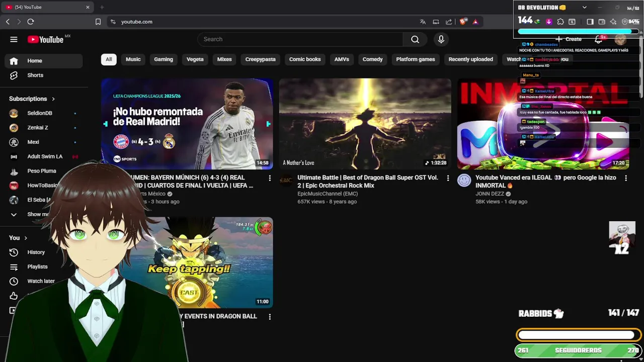Open Brave Rewards triangle icon

475,22
